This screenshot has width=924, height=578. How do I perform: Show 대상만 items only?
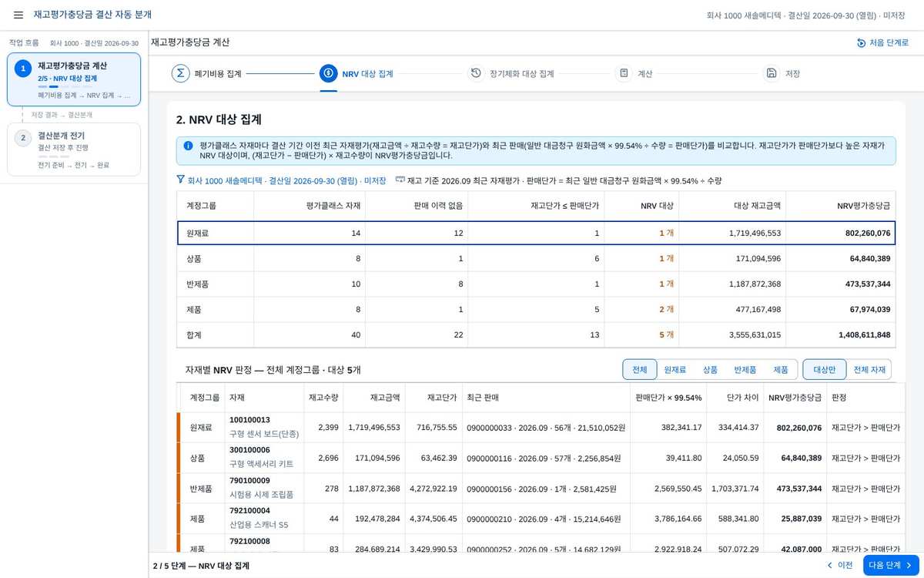tap(825, 370)
